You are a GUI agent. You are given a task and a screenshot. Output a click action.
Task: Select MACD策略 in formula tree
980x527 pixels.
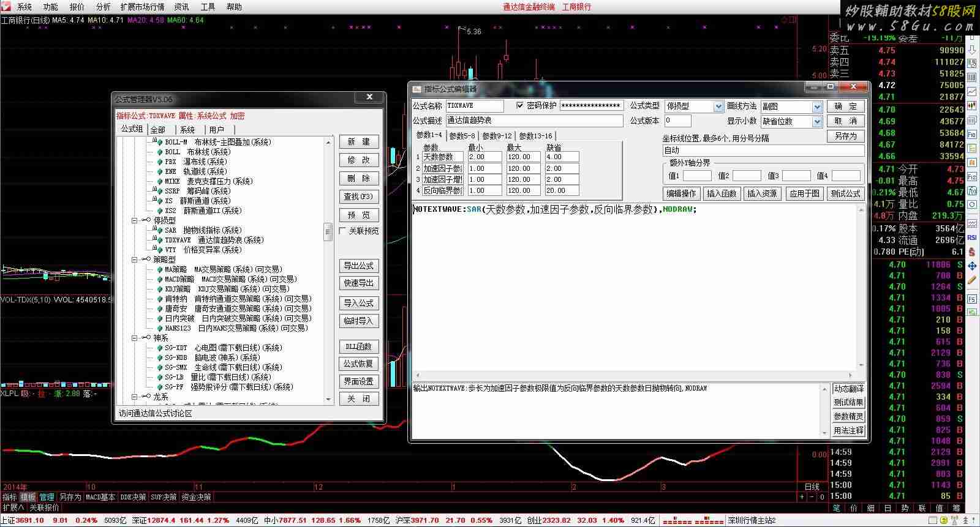coord(230,279)
